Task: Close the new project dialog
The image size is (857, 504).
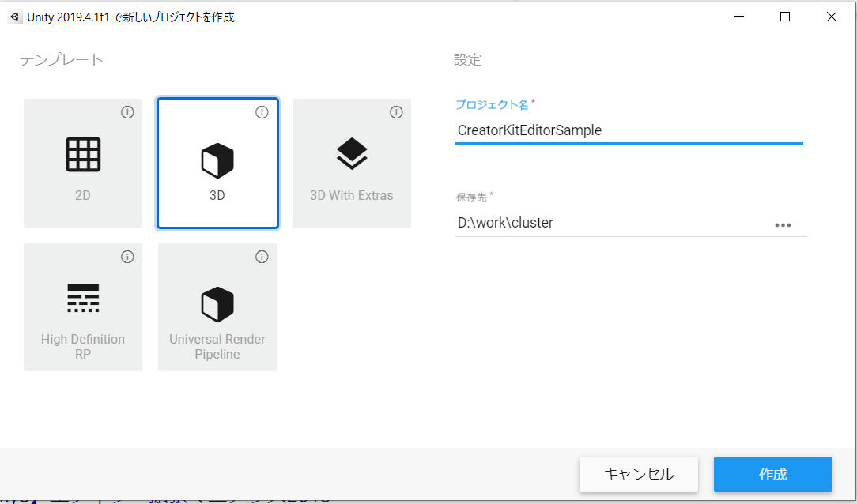Action: coord(832,17)
